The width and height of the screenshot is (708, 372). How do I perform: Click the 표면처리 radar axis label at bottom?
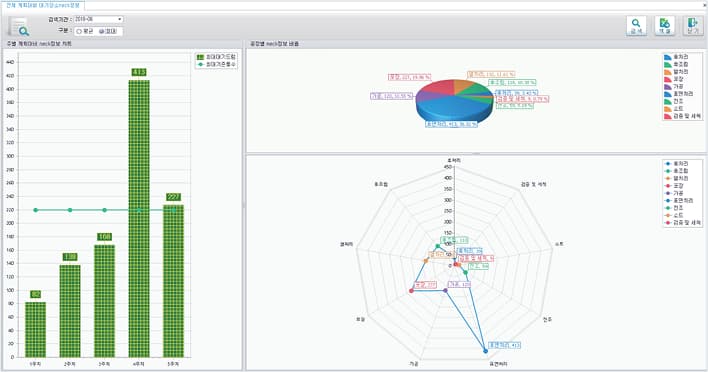[x=498, y=363]
